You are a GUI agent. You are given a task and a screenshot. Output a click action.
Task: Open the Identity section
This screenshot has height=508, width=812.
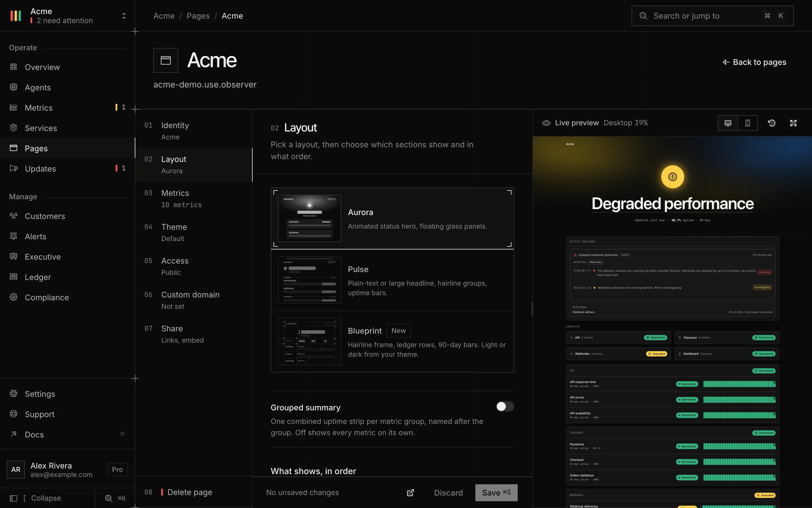click(194, 131)
